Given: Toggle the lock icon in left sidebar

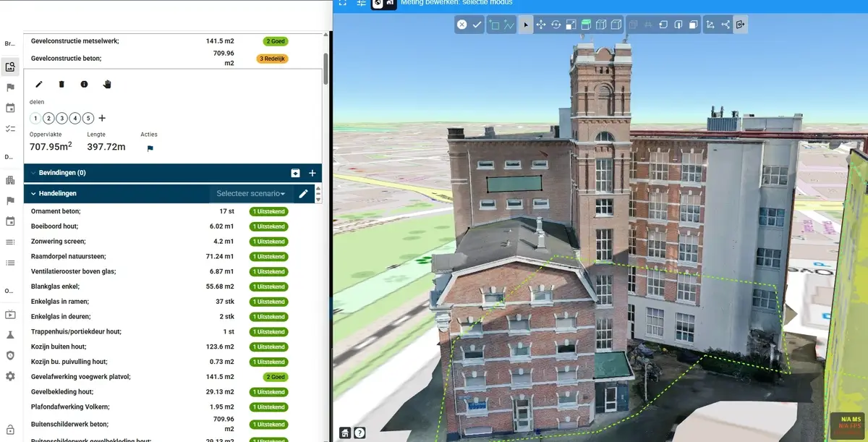Looking at the screenshot, I should (x=10, y=429).
